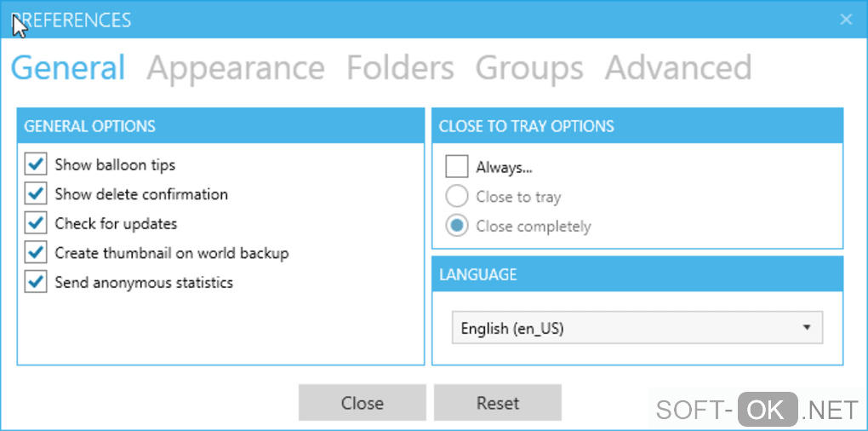The image size is (868, 431).
Task: Select the Close to tray radio button
Action: [457, 197]
